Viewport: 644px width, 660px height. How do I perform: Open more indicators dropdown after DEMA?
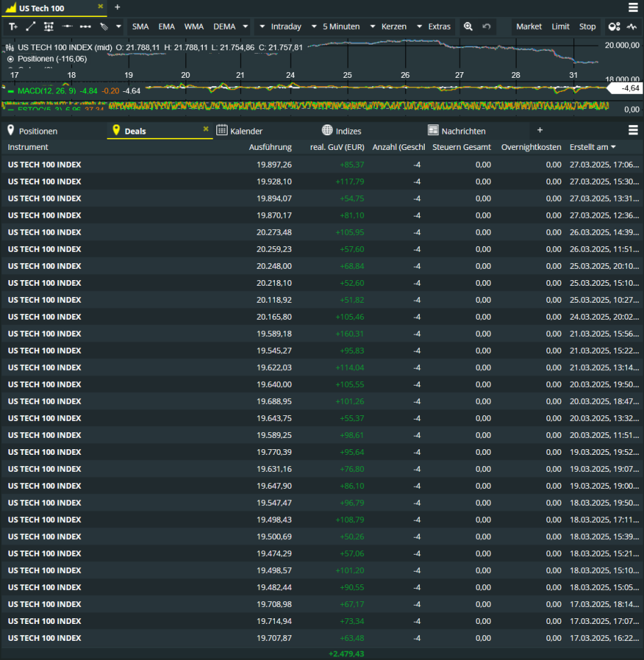[245, 26]
